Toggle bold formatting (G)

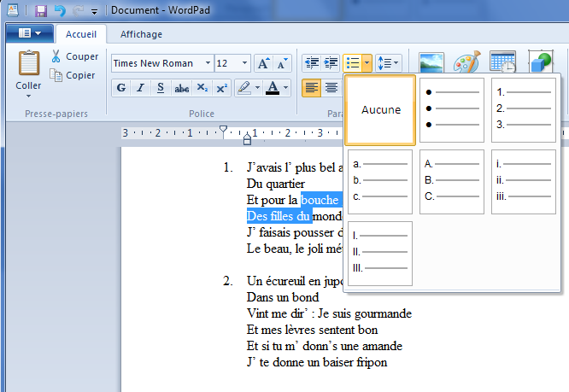click(120, 88)
